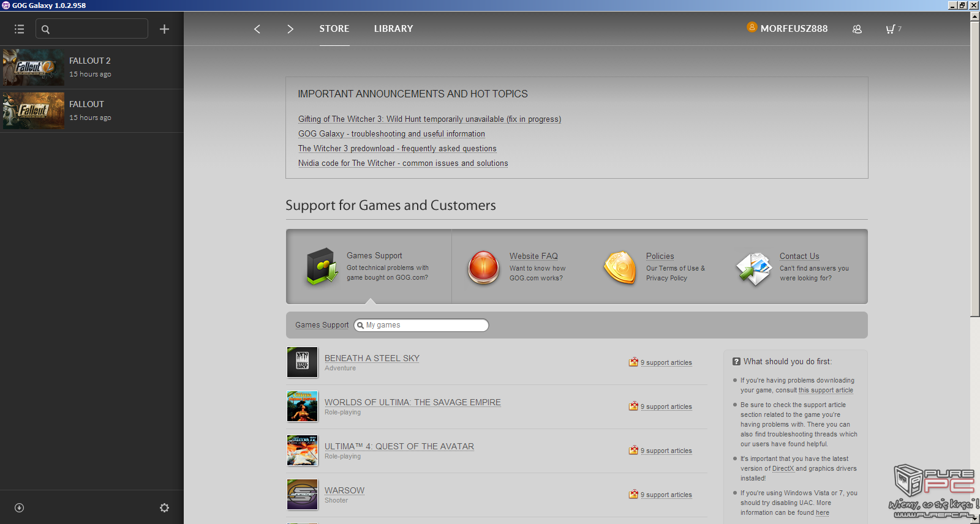Open the shopping cart icon
Screen dimensions: 980x524
pos(891,29)
